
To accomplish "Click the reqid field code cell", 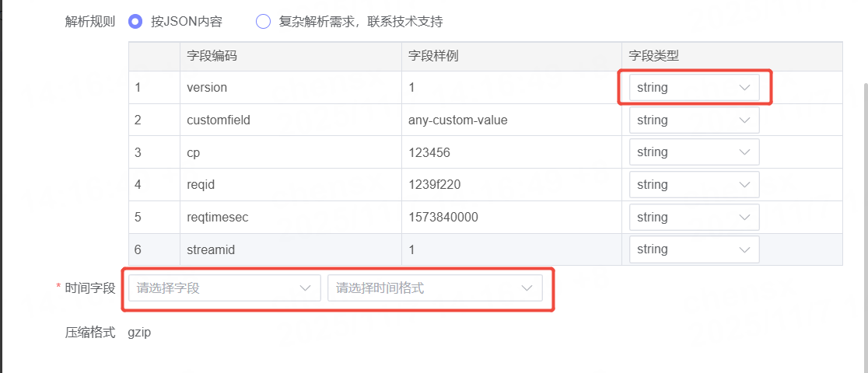I will (x=201, y=185).
